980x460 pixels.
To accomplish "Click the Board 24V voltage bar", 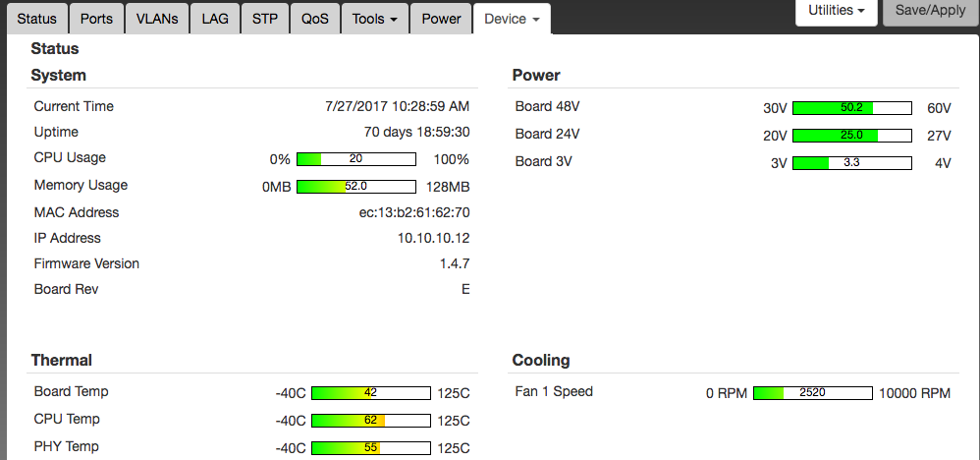I will (x=851, y=136).
